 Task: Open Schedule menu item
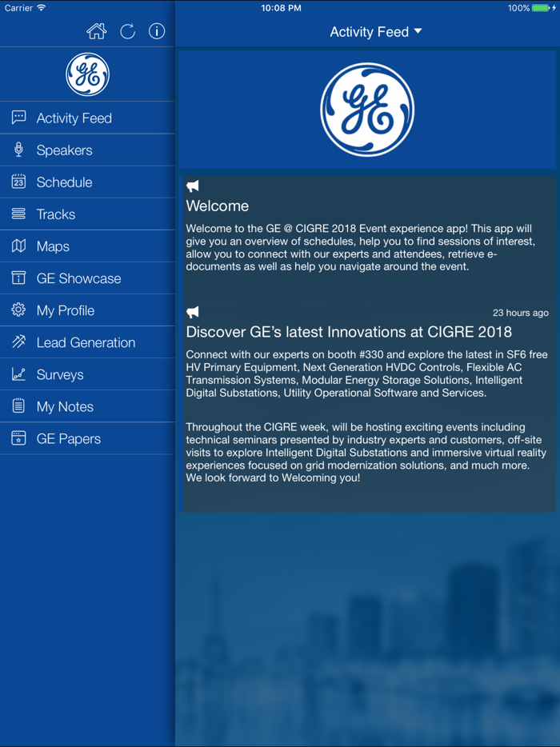[x=88, y=182]
